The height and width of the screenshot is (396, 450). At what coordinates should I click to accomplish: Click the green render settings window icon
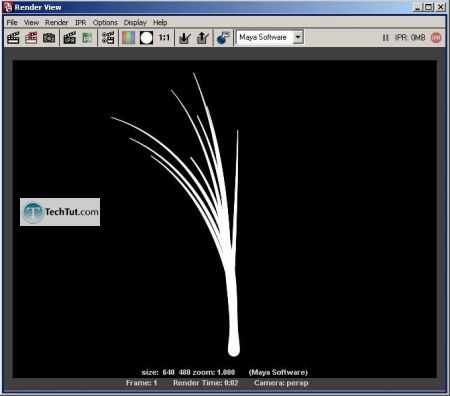pos(87,38)
